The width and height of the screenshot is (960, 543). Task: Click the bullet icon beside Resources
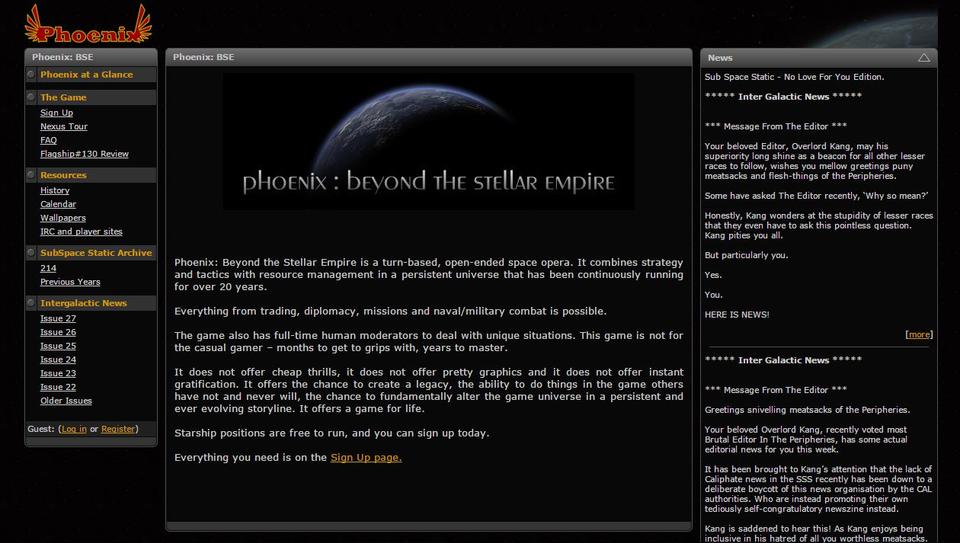point(32,175)
